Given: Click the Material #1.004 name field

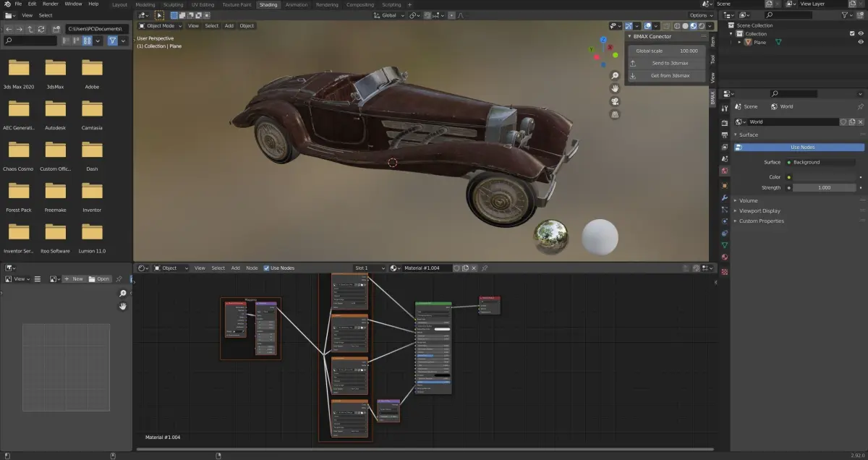Looking at the screenshot, I should click(x=427, y=268).
